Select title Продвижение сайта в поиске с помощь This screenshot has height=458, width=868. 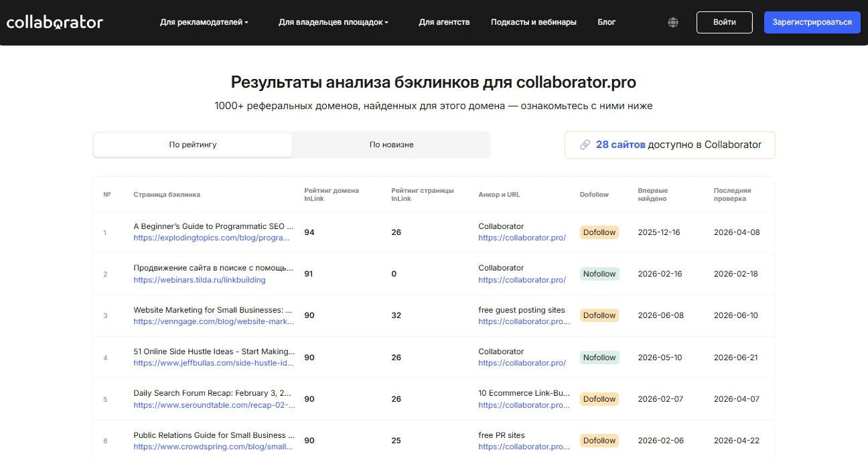point(213,268)
